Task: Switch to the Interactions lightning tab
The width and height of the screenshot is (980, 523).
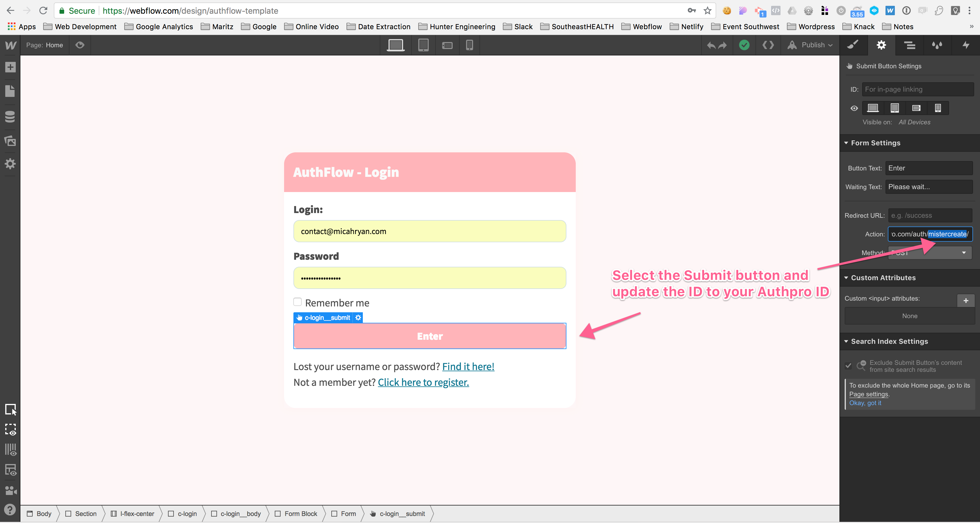Action: pyautogui.click(x=965, y=45)
